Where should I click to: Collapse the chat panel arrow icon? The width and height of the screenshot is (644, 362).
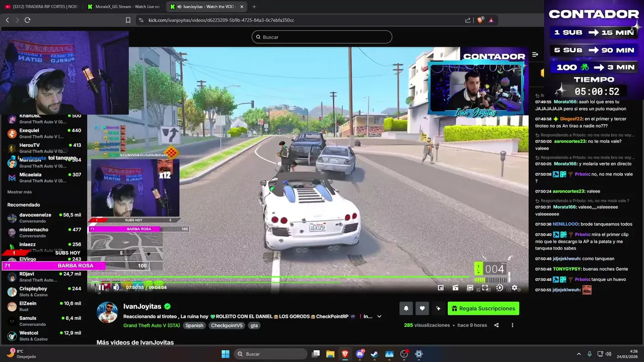(535, 54)
